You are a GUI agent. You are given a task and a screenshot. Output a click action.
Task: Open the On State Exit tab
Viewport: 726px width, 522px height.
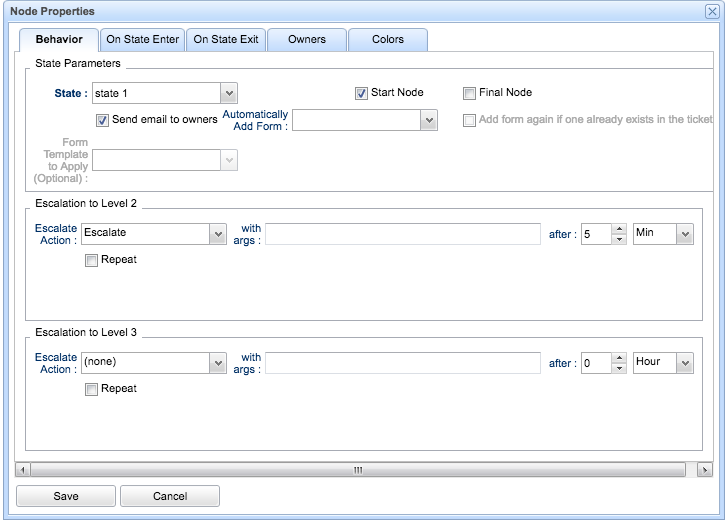(226, 40)
